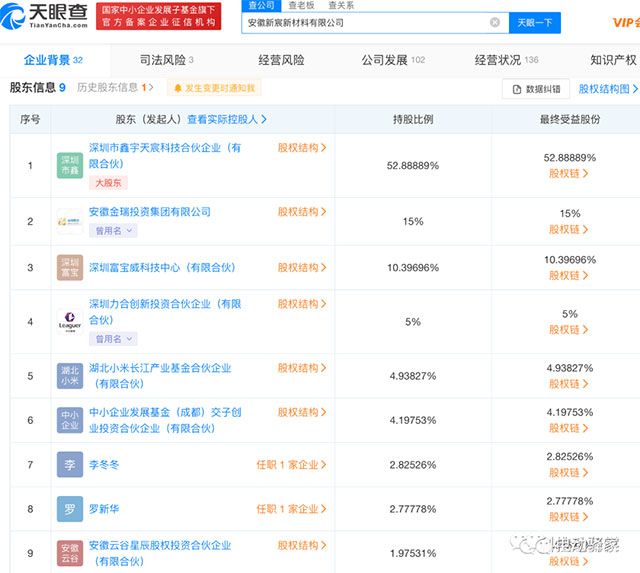
Task: Select the 深圳富宝 shareholder avatar icon
Action: [x=70, y=268]
